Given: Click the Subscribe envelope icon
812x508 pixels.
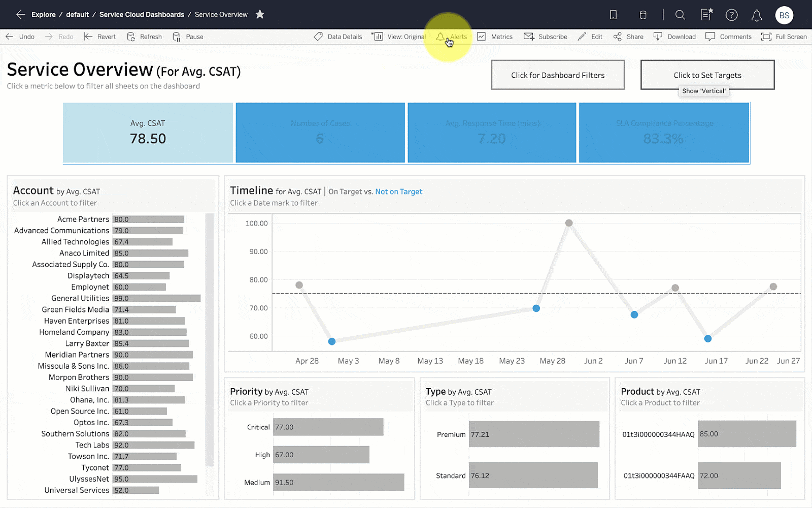Looking at the screenshot, I should (x=529, y=37).
